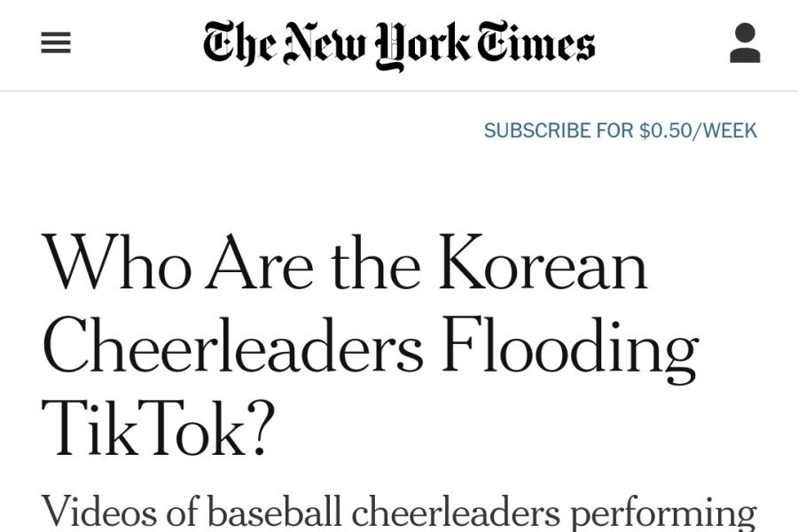The width and height of the screenshot is (798, 532).
Task: Click the word 'Times' in the masthead
Action: (536, 44)
